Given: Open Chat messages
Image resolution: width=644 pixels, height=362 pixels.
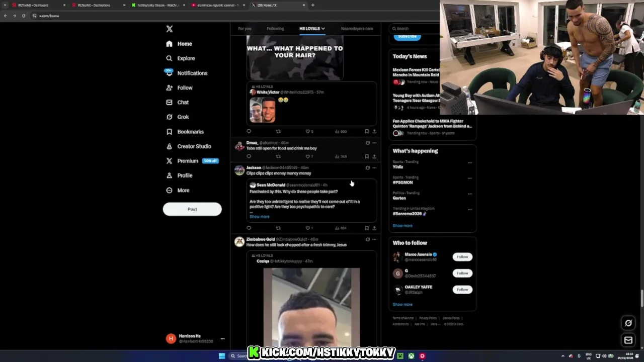Looking at the screenshot, I should coord(178,102).
